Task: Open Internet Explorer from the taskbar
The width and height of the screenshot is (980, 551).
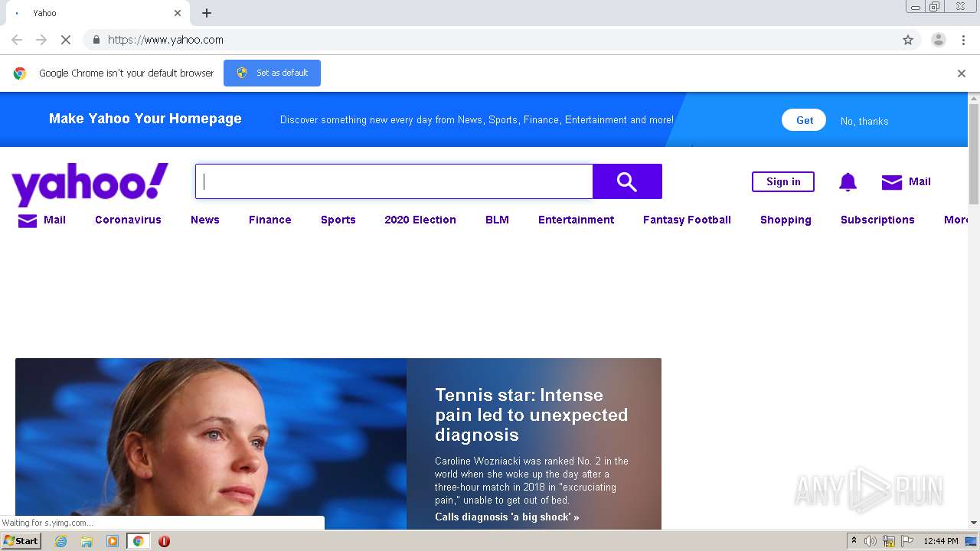Action: pyautogui.click(x=61, y=541)
